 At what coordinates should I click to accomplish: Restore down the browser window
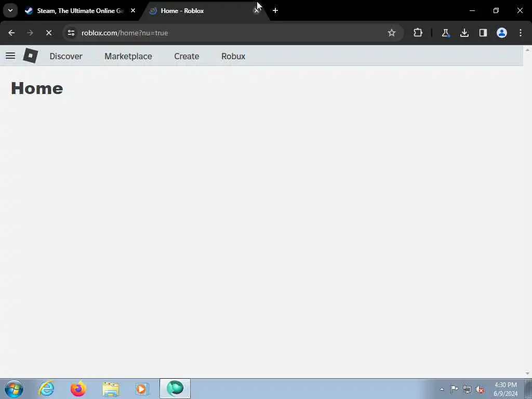coord(496,10)
